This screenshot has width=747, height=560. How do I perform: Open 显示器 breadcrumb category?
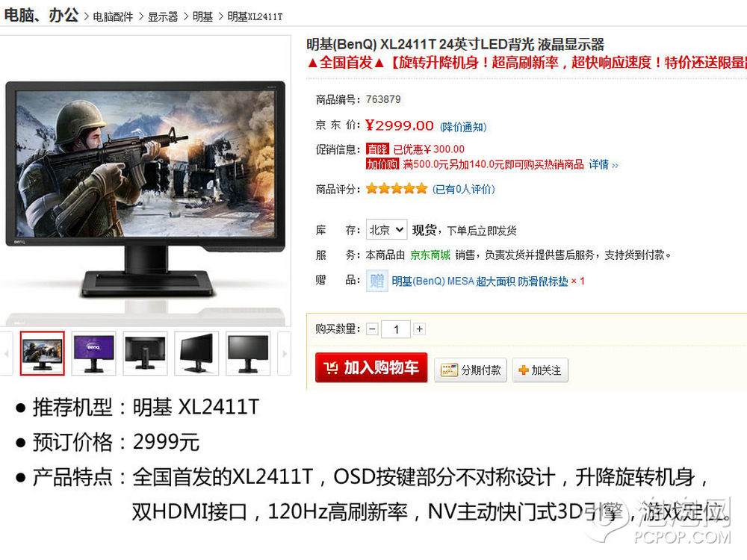click(x=162, y=17)
